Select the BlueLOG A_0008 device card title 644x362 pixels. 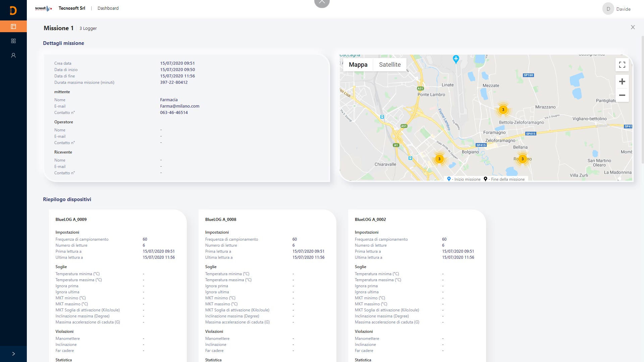click(221, 219)
